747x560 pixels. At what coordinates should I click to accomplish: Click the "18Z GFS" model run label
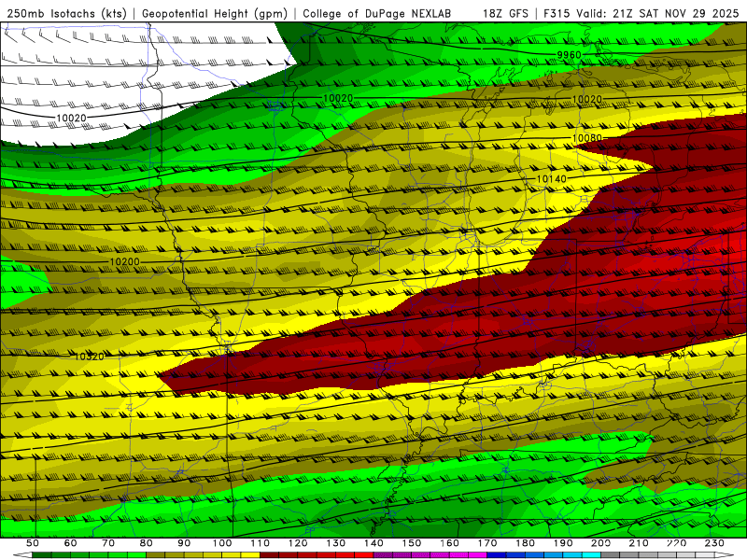(505, 14)
